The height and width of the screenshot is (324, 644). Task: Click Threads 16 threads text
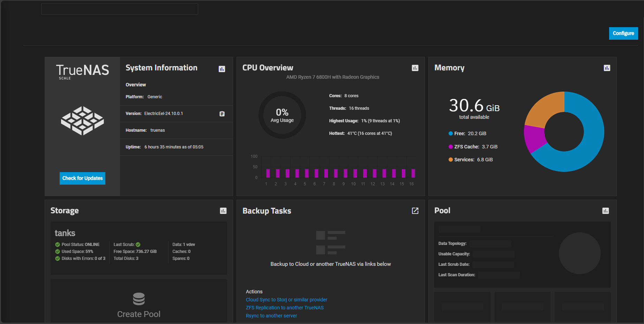pos(349,108)
